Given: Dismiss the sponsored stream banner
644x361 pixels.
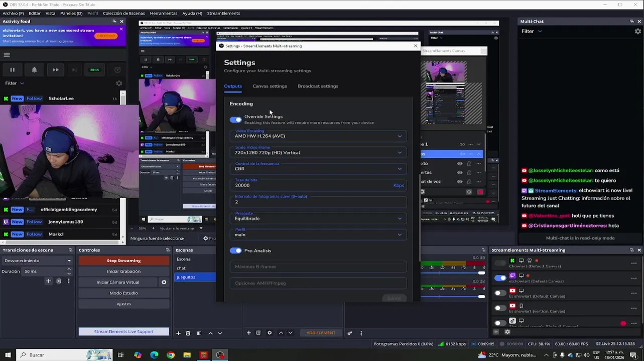Looking at the screenshot, I should [121, 29].
